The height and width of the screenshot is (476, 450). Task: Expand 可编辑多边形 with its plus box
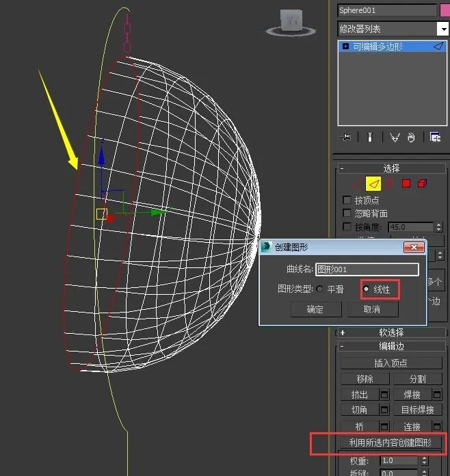[x=345, y=46]
